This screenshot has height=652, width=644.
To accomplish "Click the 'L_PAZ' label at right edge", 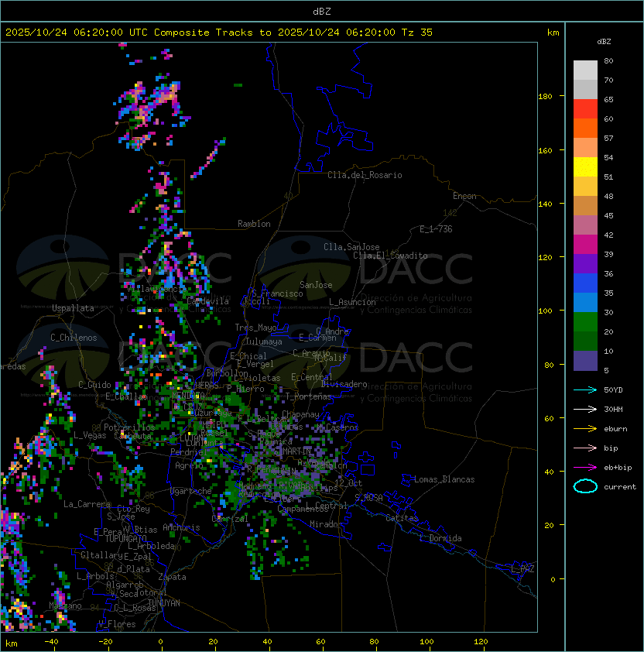I will coord(522,569).
